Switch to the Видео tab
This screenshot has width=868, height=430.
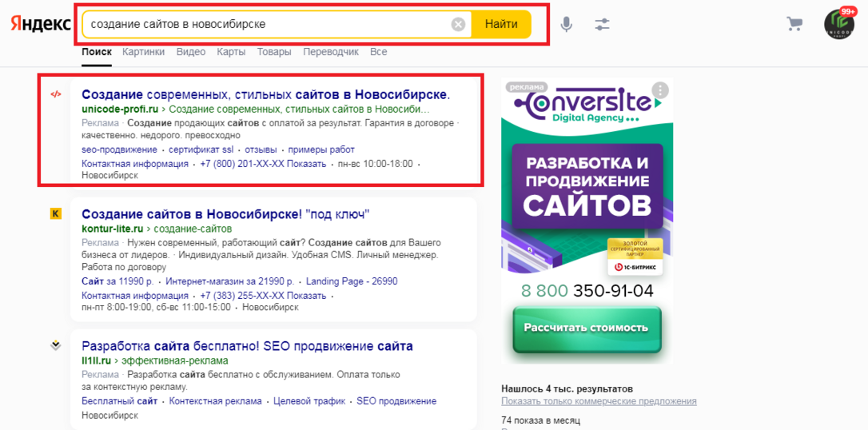click(191, 52)
